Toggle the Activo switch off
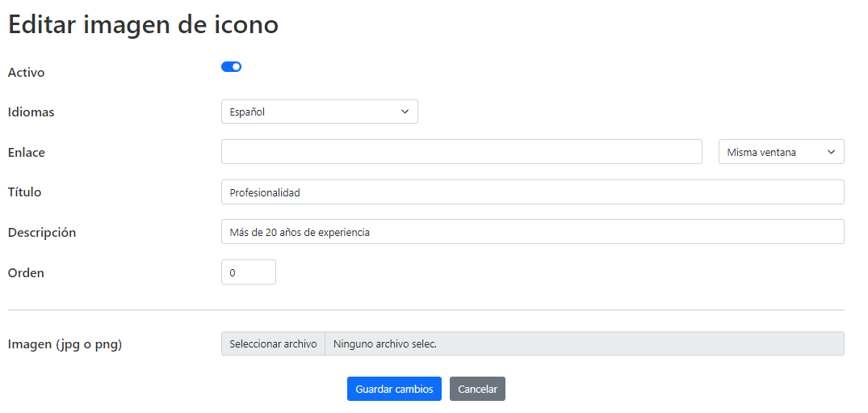Viewport: 868px width, 413px height. coord(232,67)
